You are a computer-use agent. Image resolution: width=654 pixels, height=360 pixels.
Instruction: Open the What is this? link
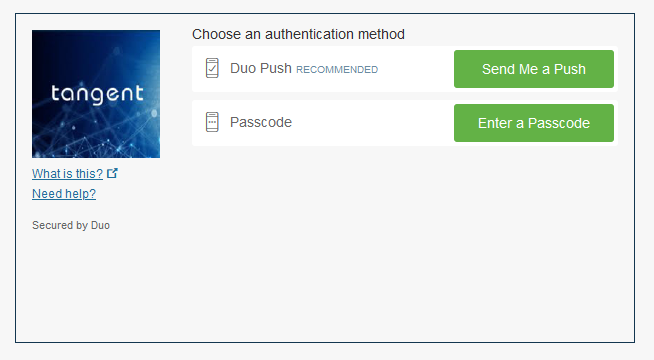tap(67, 174)
